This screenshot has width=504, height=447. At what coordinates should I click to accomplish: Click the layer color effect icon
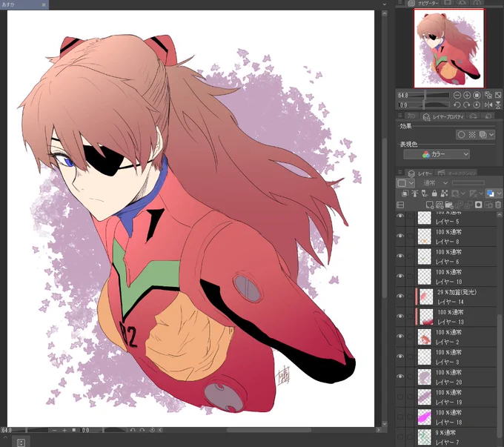(x=483, y=135)
